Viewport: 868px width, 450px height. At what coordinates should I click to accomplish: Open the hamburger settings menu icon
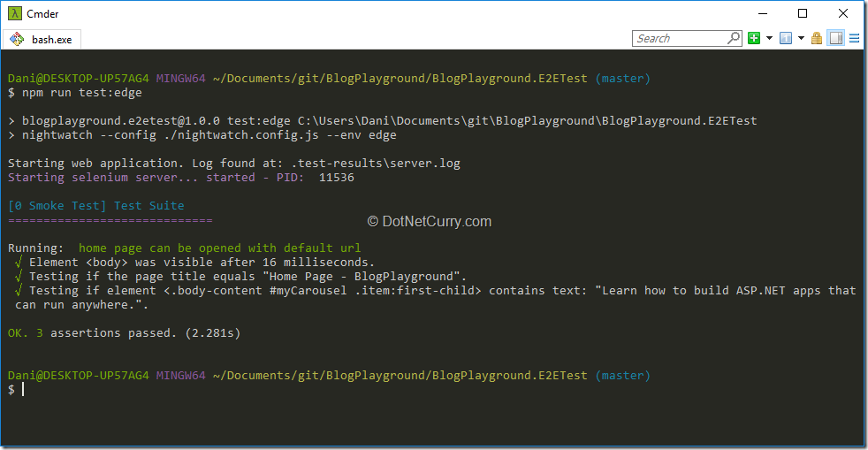point(854,38)
